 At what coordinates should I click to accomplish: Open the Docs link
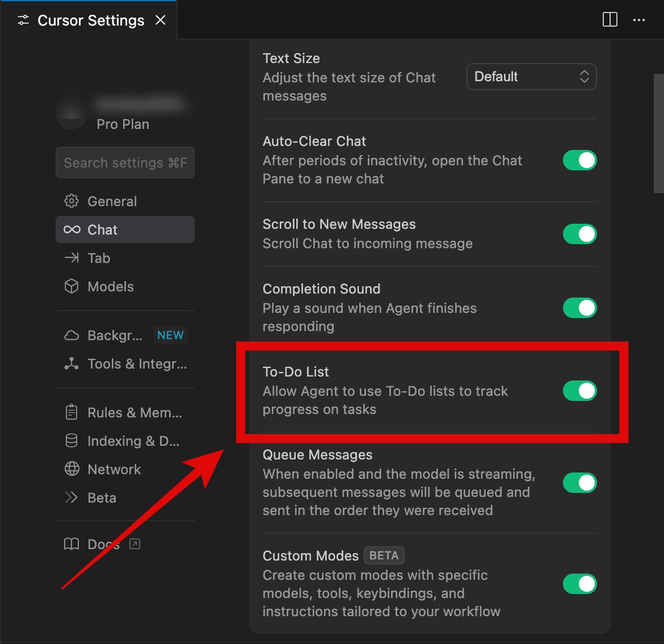(125, 544)
